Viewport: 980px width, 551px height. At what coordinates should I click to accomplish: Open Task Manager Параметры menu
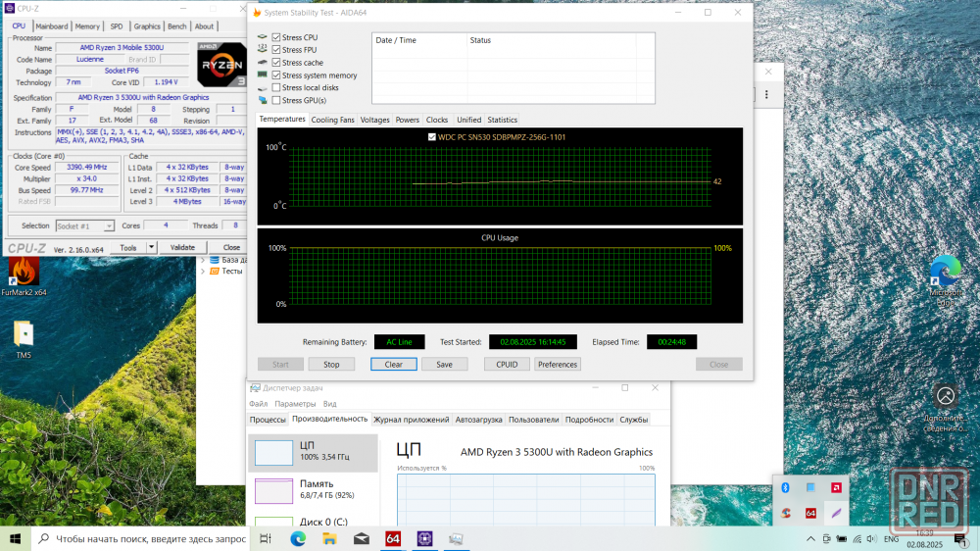point(295,404)
